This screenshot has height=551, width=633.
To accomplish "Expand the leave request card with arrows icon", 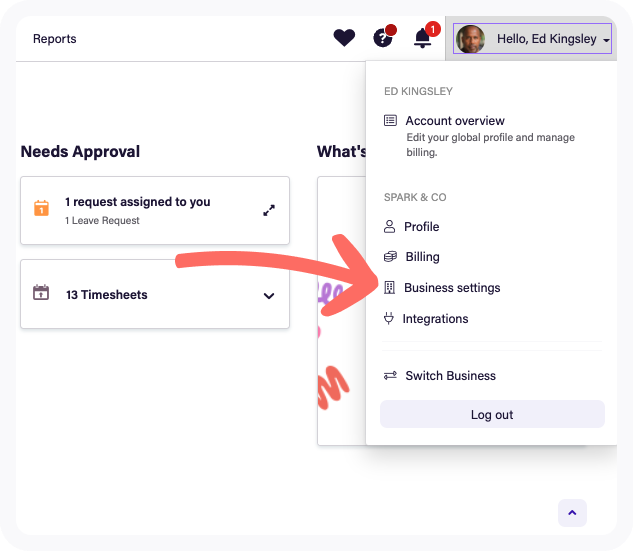I will 268,210.
